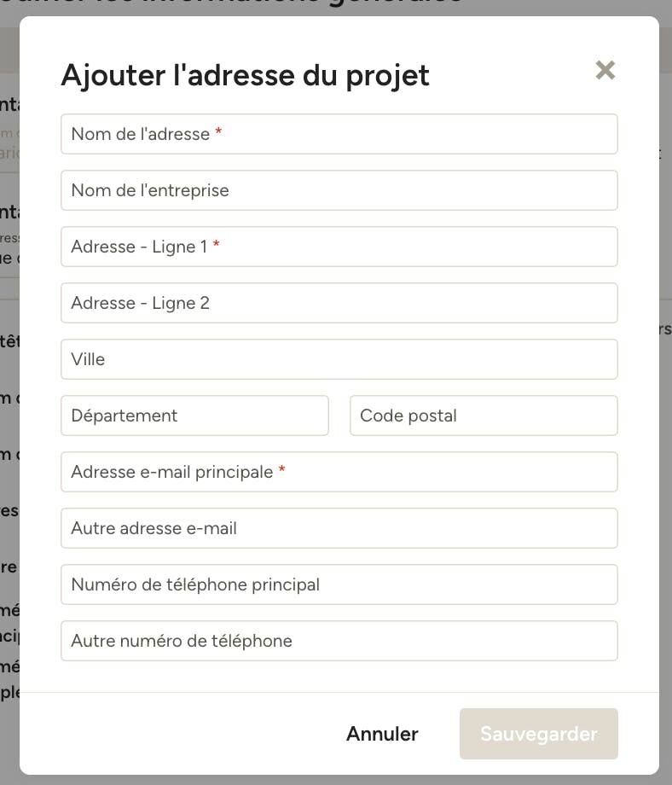This screenshot has width=672, height=785.
Task: Select the Adresse - Ligne 1 field
Action: pyautogui.click(x=339, y=247)
